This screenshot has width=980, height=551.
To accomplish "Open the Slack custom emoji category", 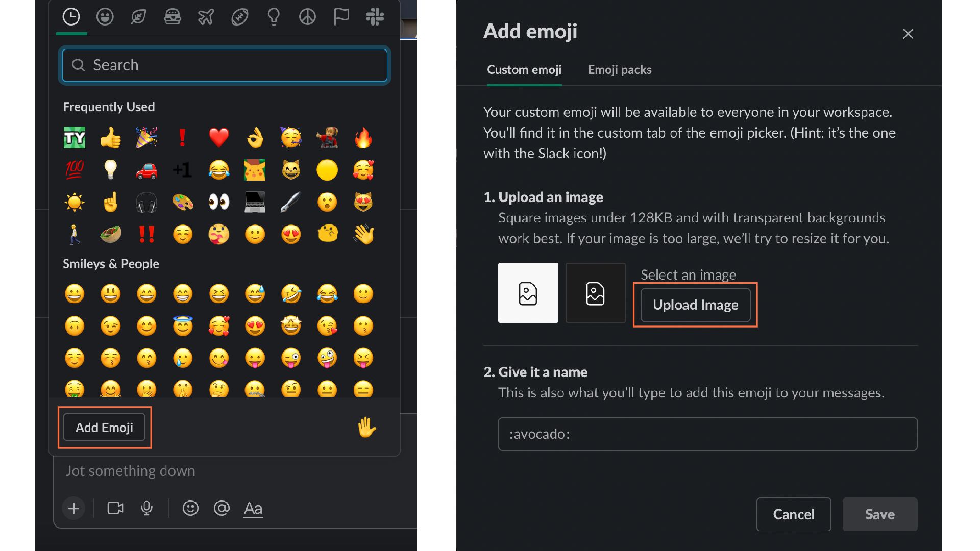I will [375, 17].
